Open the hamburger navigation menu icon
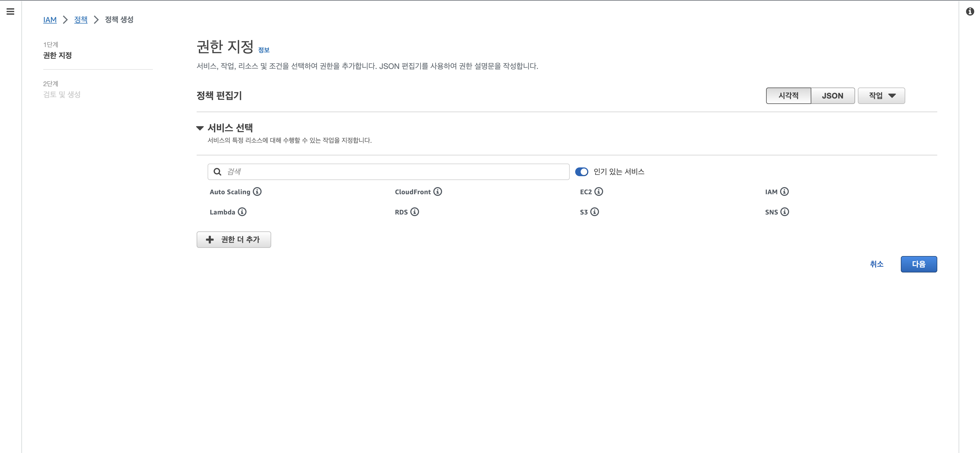Image resolution: width=980 pixels, height=453 pixels. pyautogui.click(x=10, y=11)
